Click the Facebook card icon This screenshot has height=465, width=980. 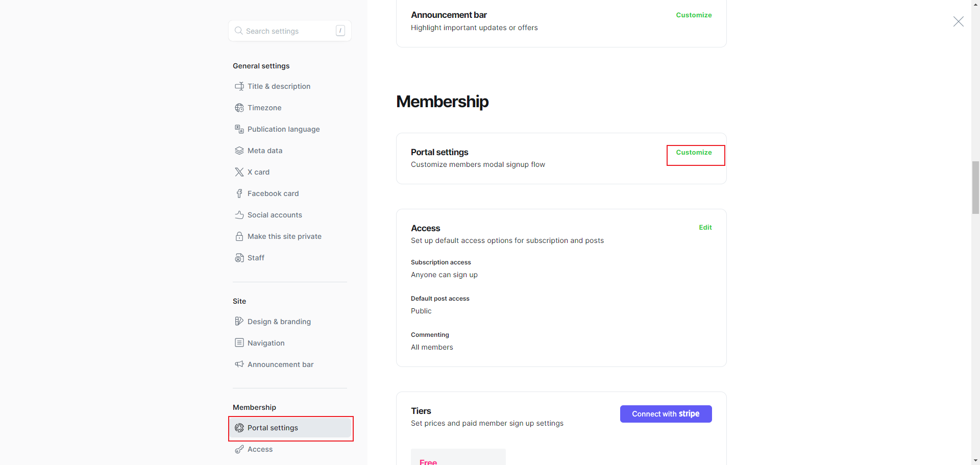(x=239, y=193)
